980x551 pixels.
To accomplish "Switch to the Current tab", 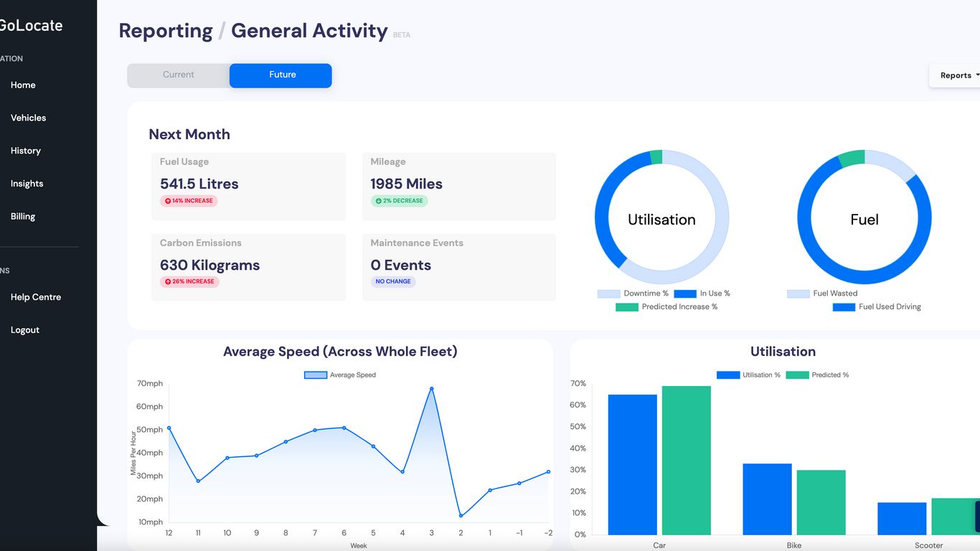I will (179, 75).
